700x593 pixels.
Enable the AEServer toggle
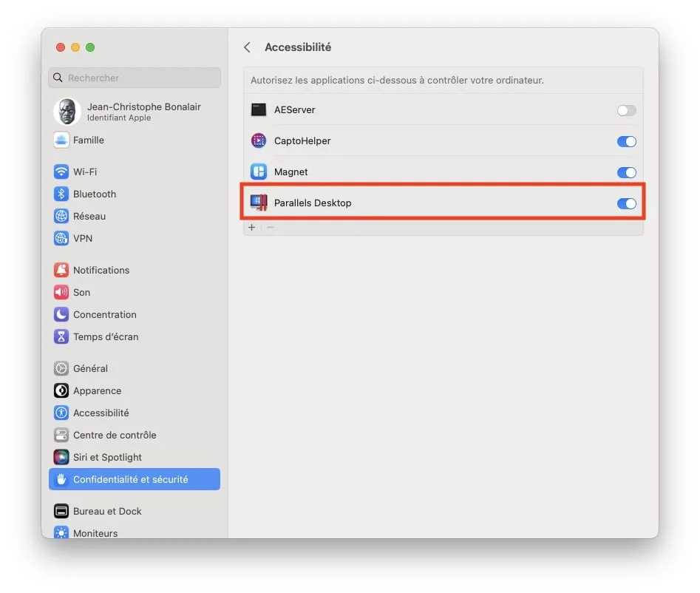tap(626, 110)
